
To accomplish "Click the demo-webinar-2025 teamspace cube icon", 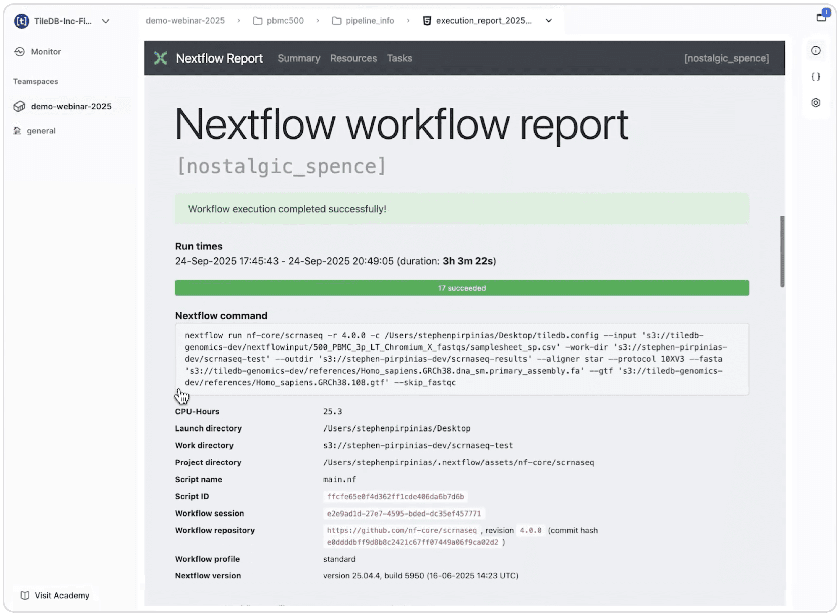I will tap(19, 107).
